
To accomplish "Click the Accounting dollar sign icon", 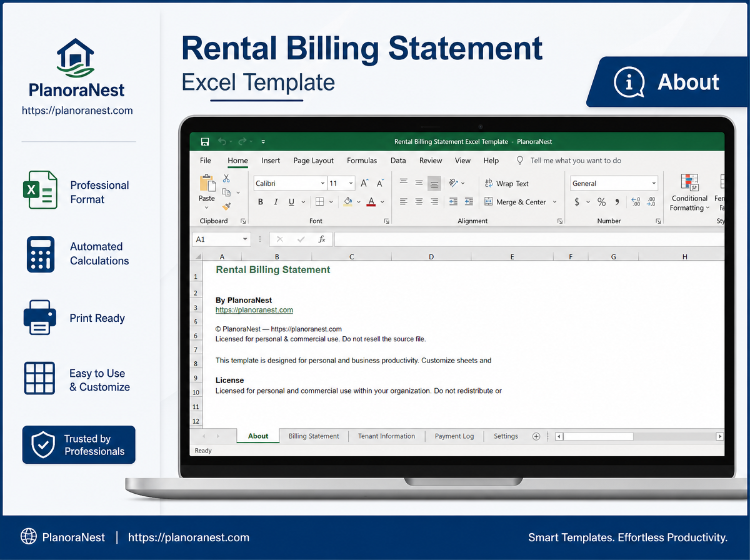I will point(577,202).
